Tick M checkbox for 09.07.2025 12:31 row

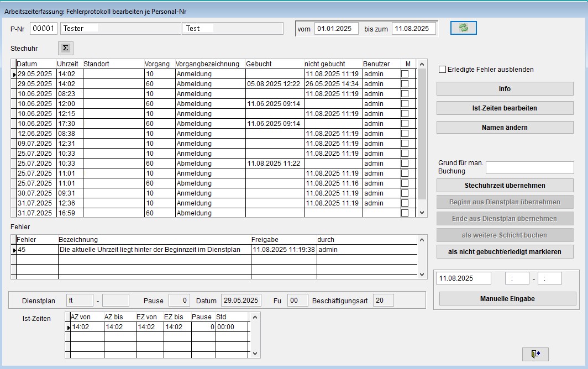pyautogui.click(x=405, y=143)
